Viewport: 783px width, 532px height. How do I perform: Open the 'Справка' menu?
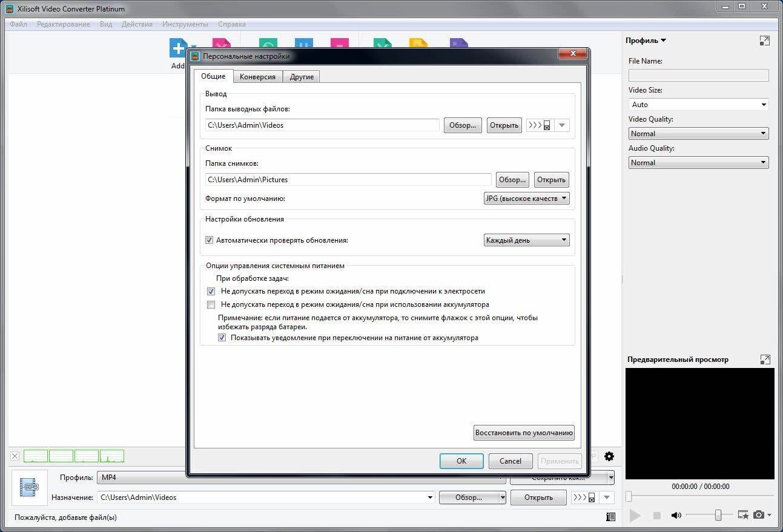coord(231,24)
